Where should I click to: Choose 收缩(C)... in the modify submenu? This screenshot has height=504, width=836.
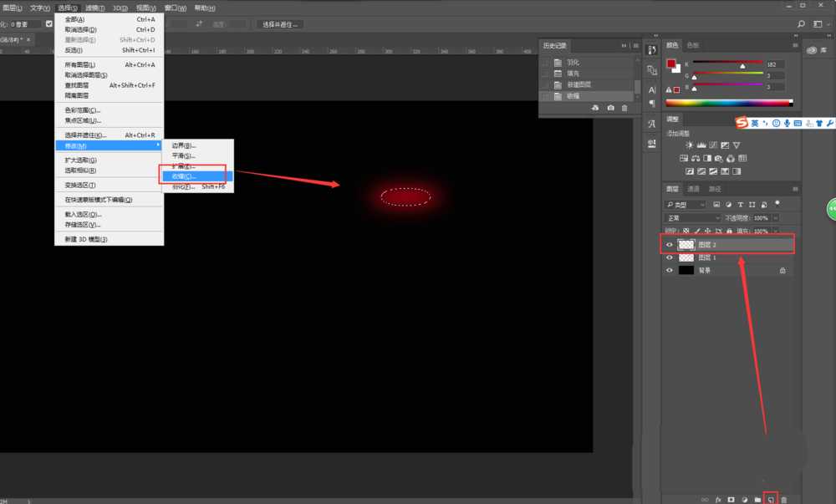pos(183,176)
